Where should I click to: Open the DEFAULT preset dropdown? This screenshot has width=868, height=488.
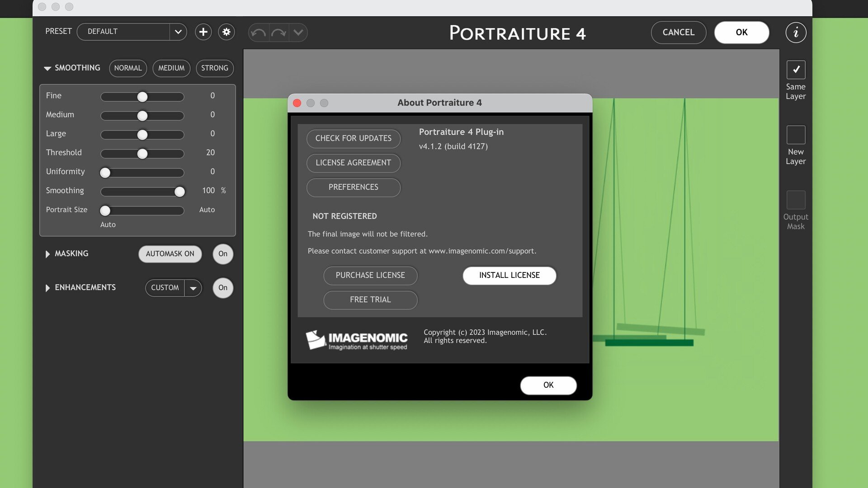coord(132,32)
